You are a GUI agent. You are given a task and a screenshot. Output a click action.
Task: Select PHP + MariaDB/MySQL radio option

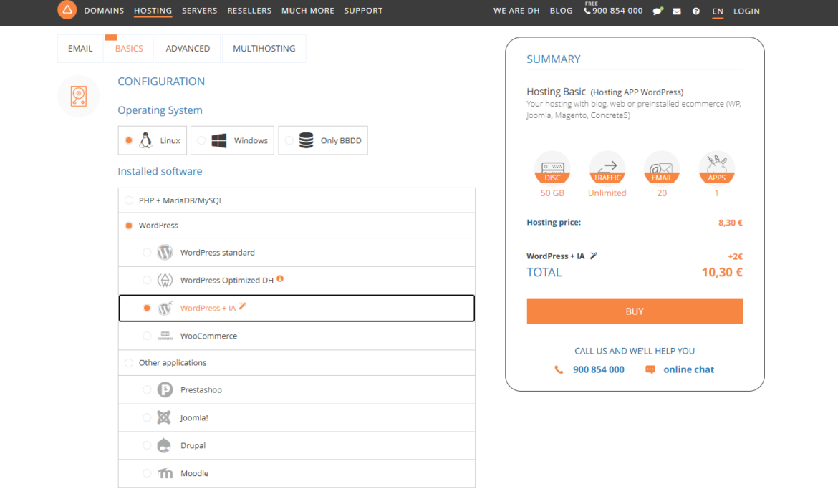click(129, 200)
